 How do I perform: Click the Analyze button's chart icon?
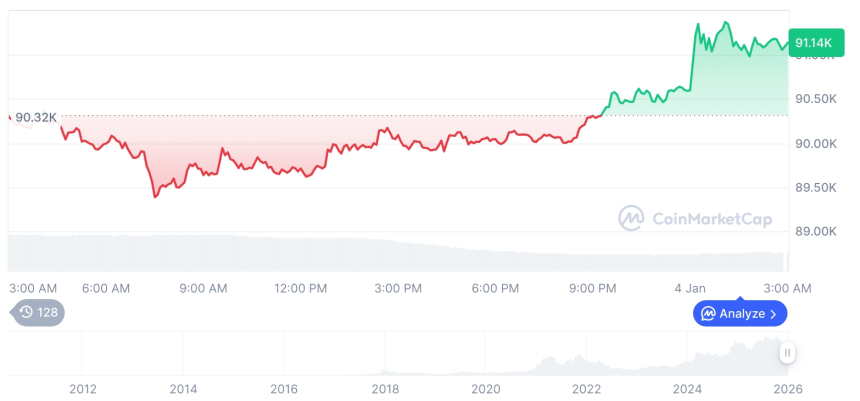tap(708, 314)
